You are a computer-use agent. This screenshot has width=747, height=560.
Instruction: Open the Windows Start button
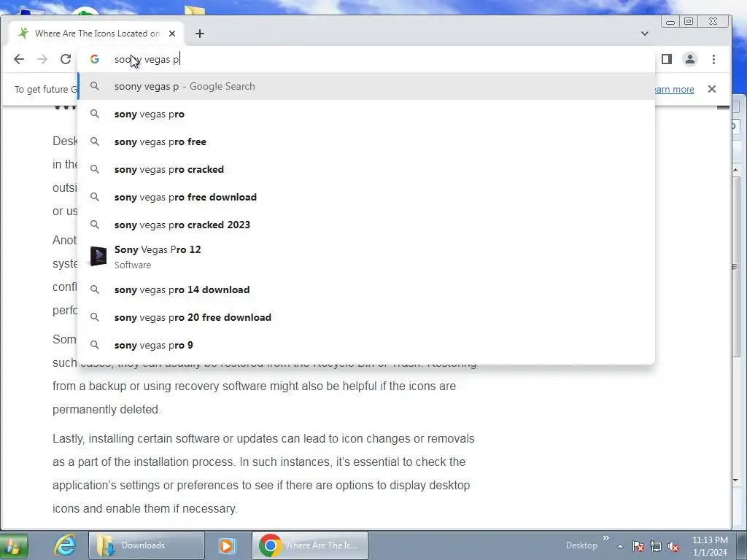coord(13,545)
